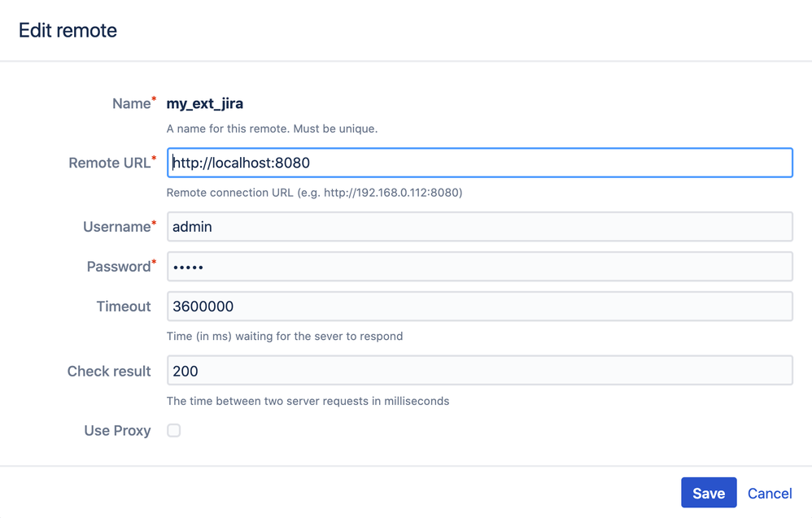
Task: Click the Name field label
Action: coord(131,103)
